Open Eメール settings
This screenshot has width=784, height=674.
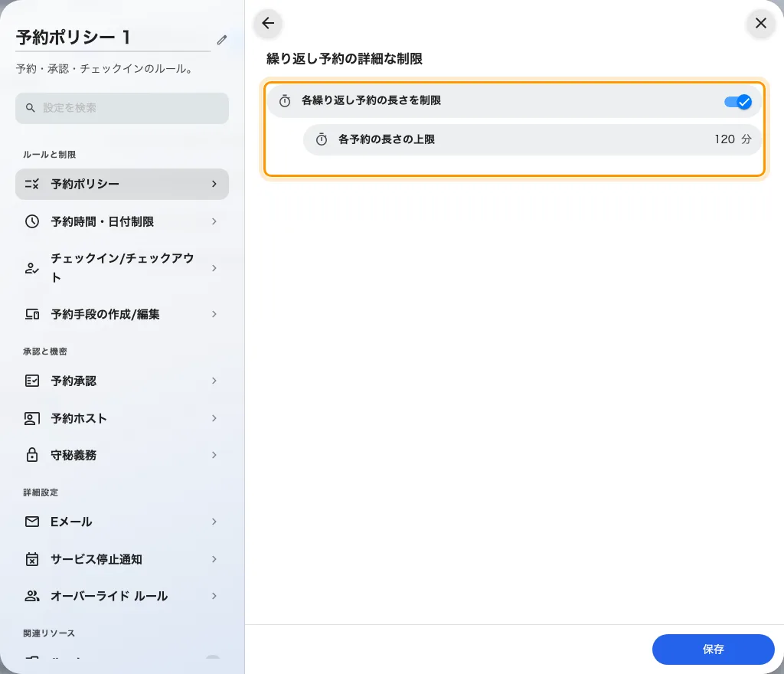point(122,522)
